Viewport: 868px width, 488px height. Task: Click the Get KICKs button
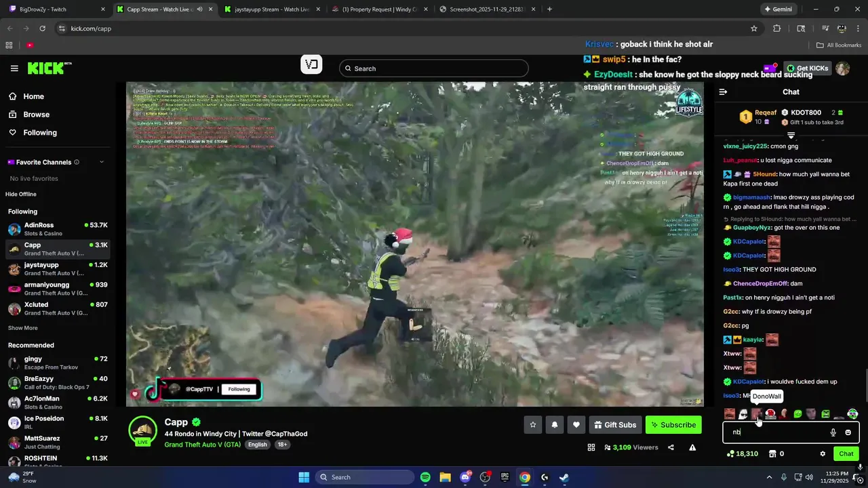807,68
